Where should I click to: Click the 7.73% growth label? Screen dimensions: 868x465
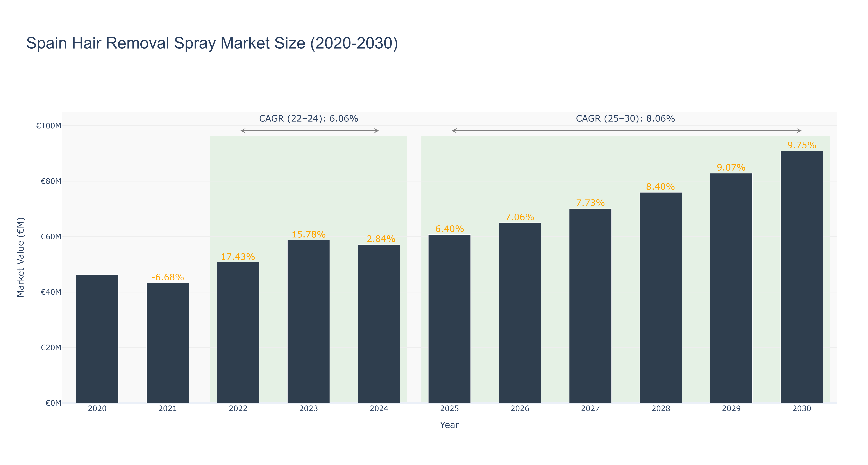tap(590, 203)
